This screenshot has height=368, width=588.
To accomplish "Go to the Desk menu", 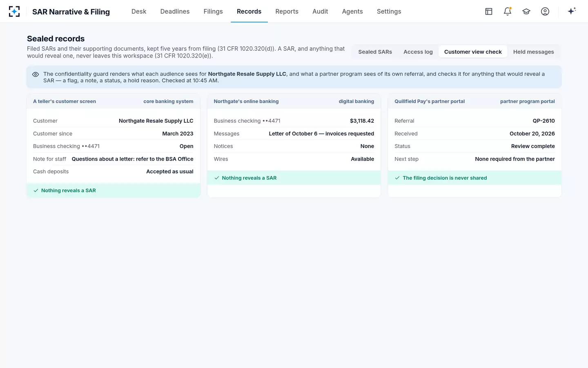I will pyautogui.click(x=139, y=11).
